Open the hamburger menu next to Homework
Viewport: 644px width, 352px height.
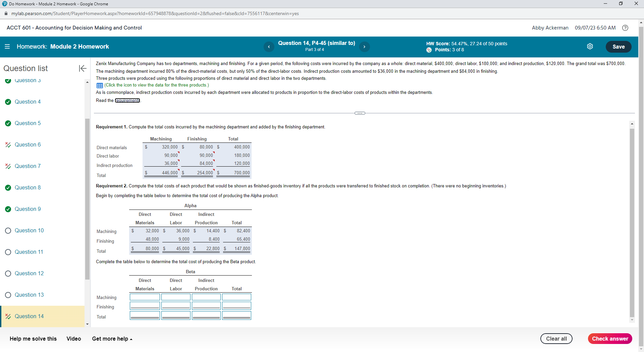click(7, 47)
